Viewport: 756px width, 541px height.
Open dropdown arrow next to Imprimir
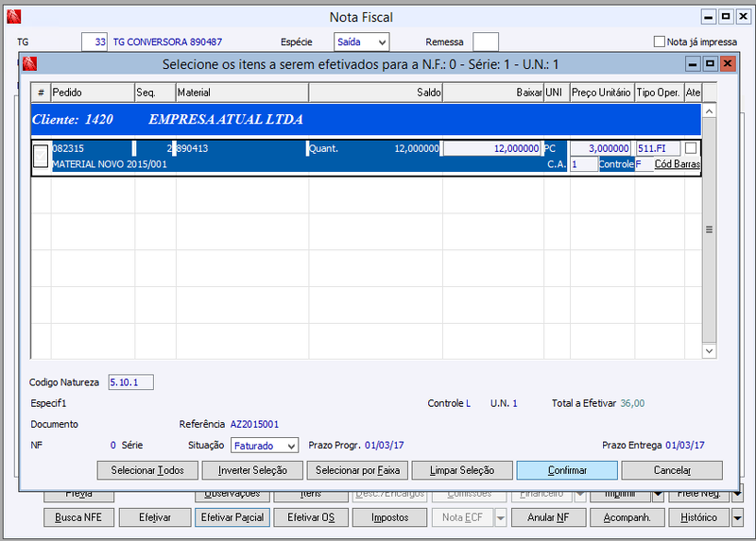point(658,495)
